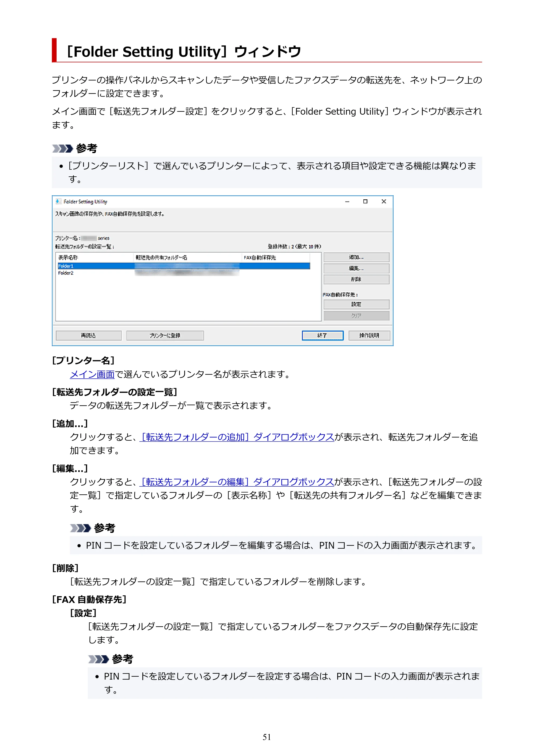Click the 編集... button
534x756 pixels.
pos(356,268)
